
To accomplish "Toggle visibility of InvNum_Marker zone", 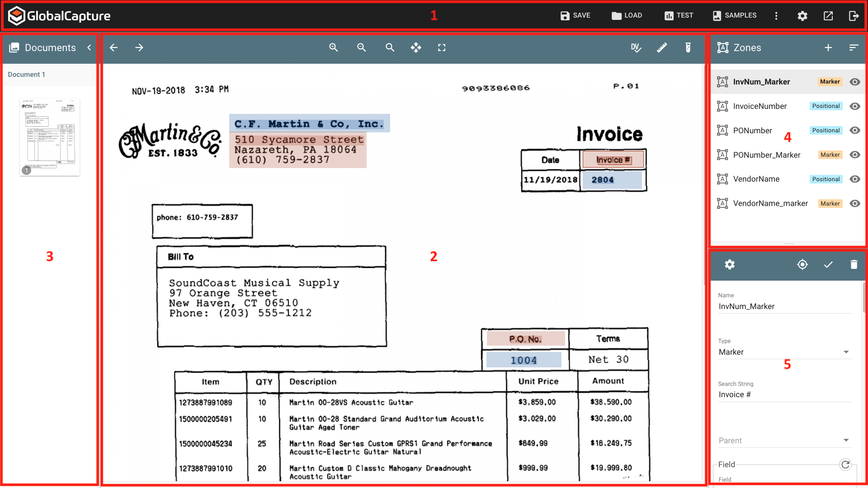I will [854, 82].
